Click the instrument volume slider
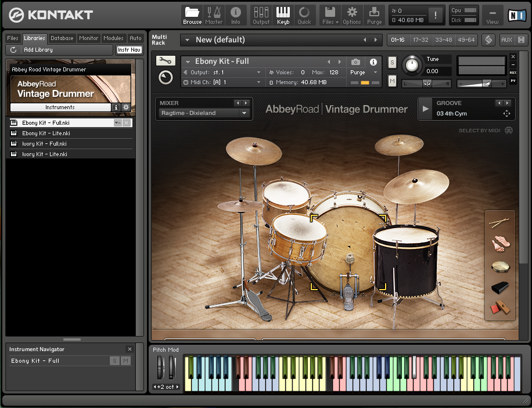The width and height of the screenshot is (532, 408). pos(481,84)
